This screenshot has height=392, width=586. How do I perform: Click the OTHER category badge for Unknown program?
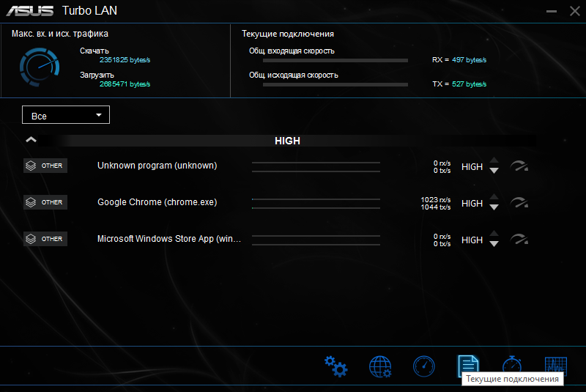(x=45, y=166)
